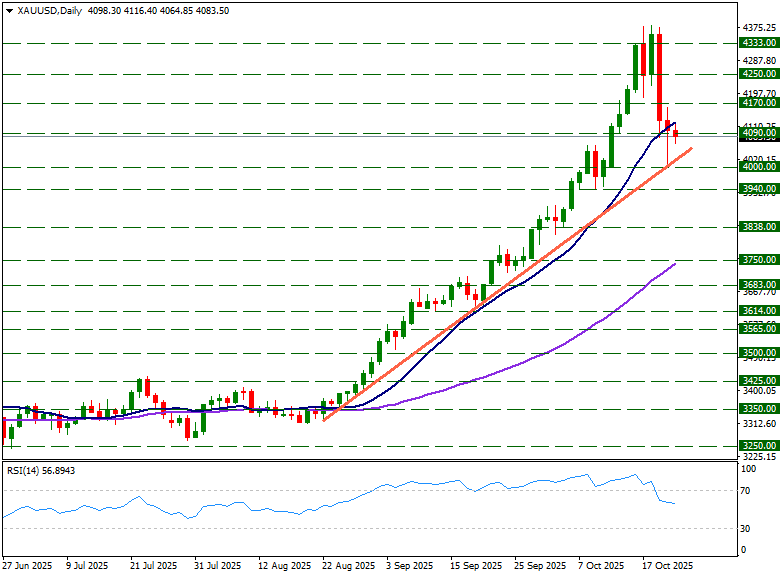Click the 3838.00 level label
Viewport: 783px width, 577px height.
[759, 227]
